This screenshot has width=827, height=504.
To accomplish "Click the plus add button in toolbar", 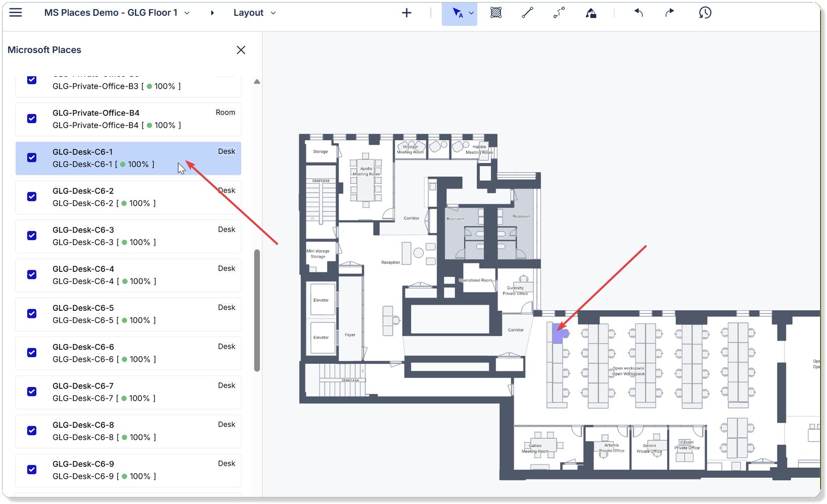I will tap(407, 13).
